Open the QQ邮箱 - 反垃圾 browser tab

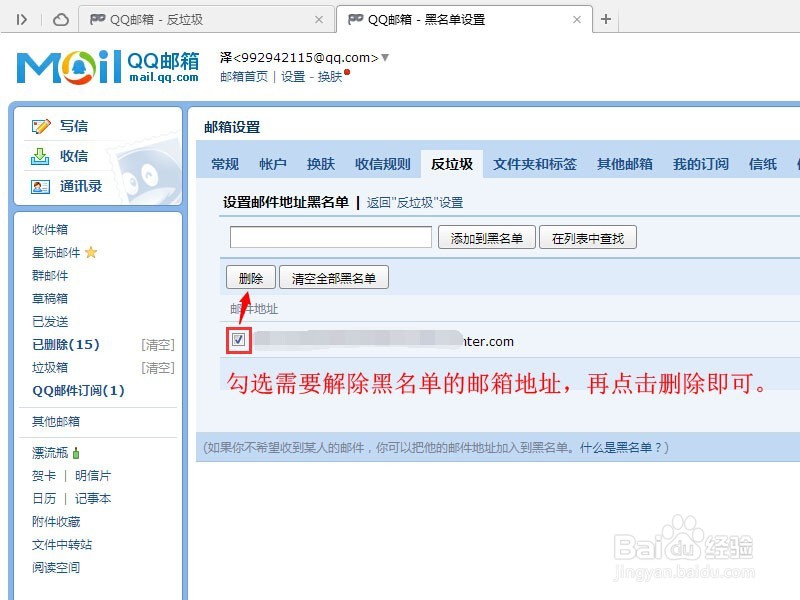[x=200, y=18]
